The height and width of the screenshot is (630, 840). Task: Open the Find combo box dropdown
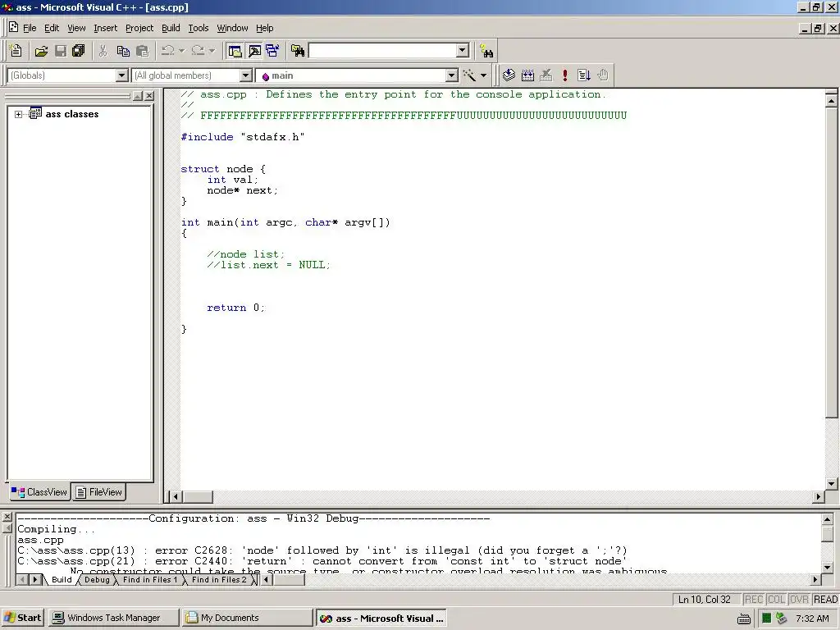[x=463, y=51]
